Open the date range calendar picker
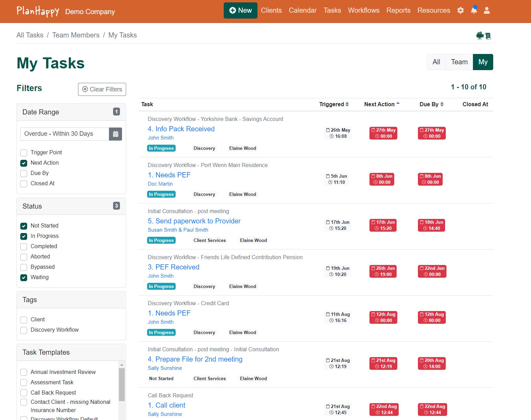531x420 pixels. [115, 134]
